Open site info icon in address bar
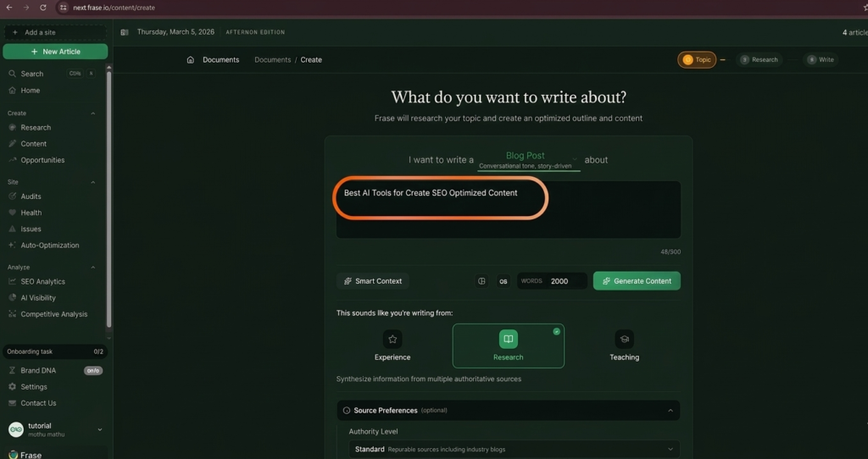Image resolution: width=868 pixels, height=459 pixels. click(x=63, y=8)
